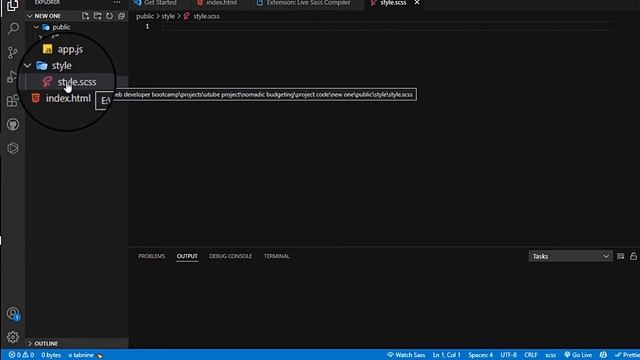Screen dimensions: 640x360
Task: Open the feedback icon in status bar
Action: [603, 355]
